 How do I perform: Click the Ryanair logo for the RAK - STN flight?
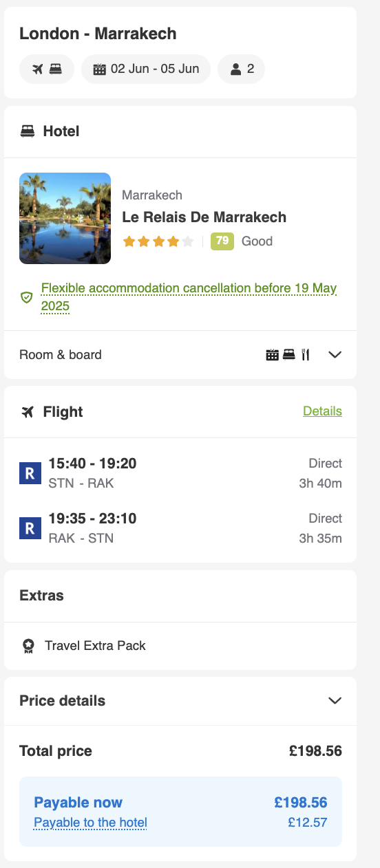point(30,528)
